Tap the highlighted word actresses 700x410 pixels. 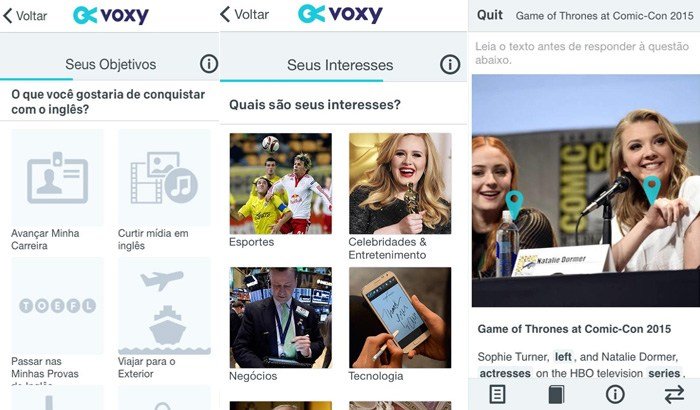(505, 373)
